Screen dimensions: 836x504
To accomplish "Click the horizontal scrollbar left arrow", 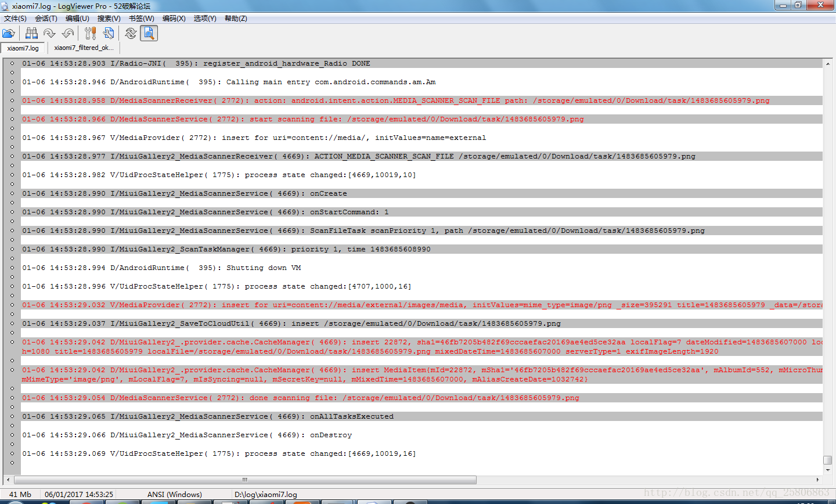I will pyautogui.click(x=8, y=480).
